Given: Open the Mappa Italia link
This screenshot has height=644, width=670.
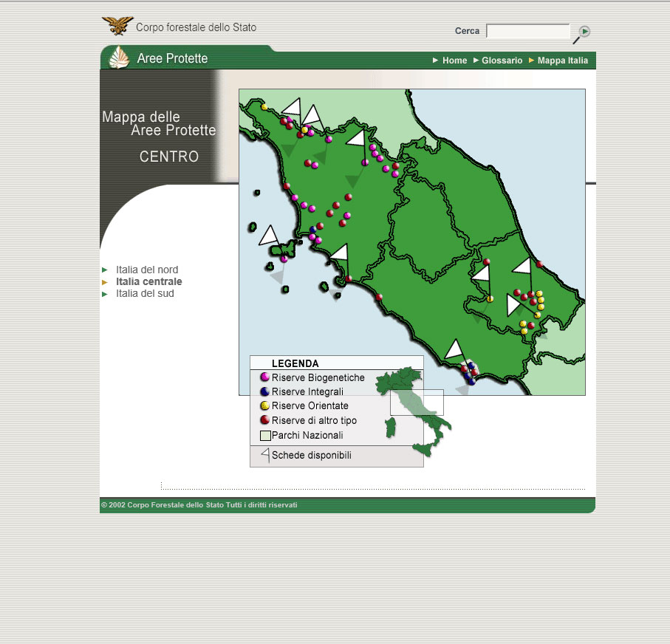Looking at the screenshot, I should click(562, 61).
